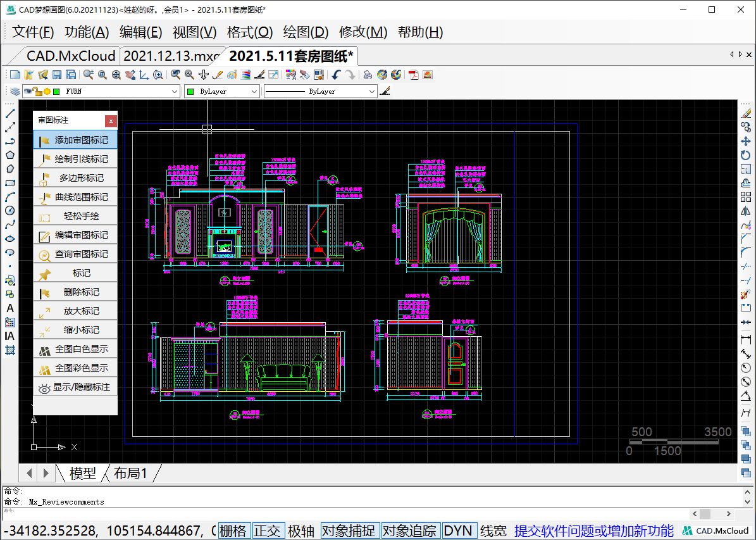Select the Offset tool in right toolbar
The image size is (756, 540).
[x=746, y=183]
